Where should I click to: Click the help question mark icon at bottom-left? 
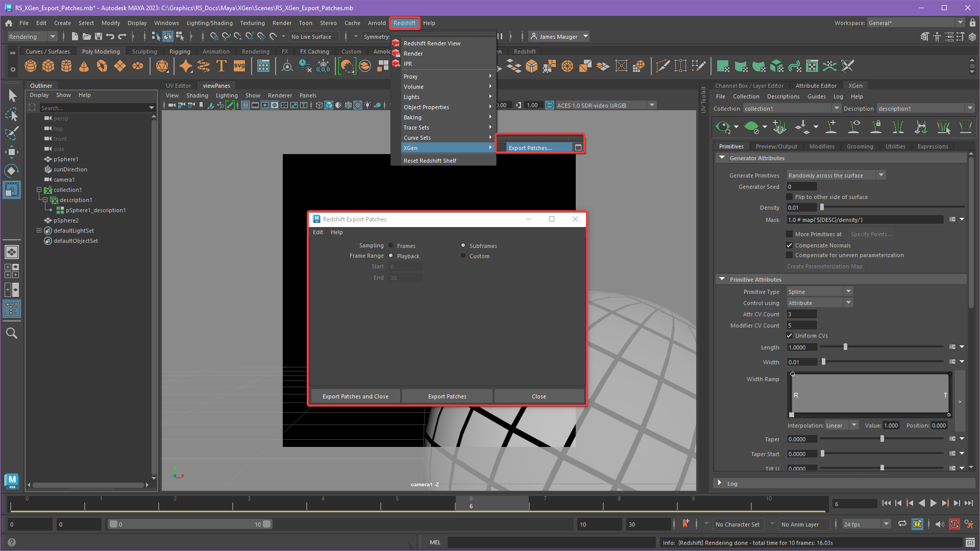point(12,543)
